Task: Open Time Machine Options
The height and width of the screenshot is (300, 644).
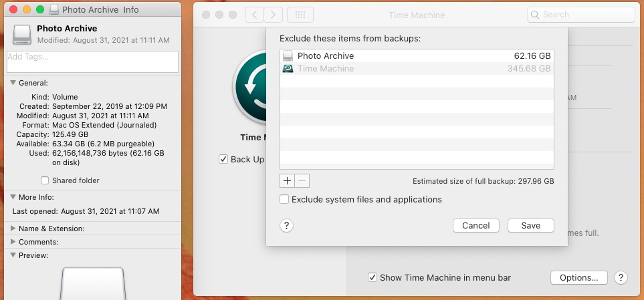Action: point(578,277)
